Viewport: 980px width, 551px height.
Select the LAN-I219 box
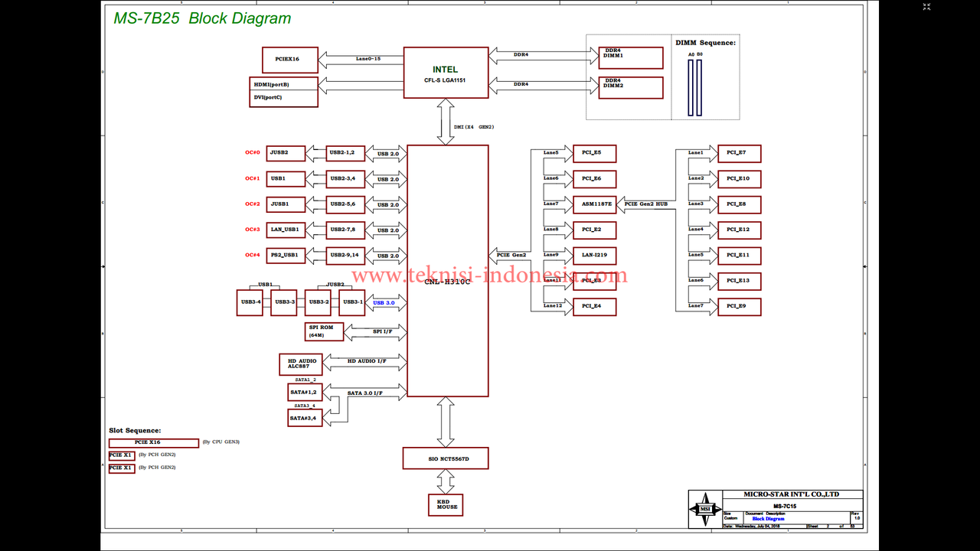click(x=595, y=256)
